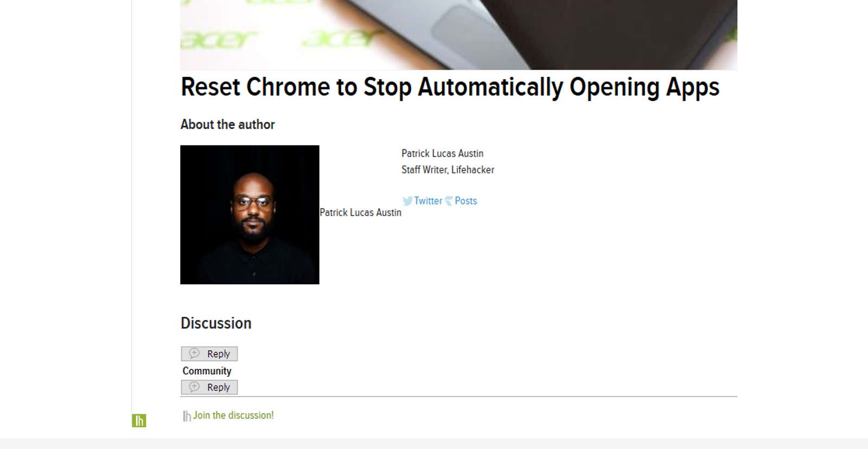Click the Discussion section heading
The height and width of the screenshot is (449, 868).
[x=216, y=323]
